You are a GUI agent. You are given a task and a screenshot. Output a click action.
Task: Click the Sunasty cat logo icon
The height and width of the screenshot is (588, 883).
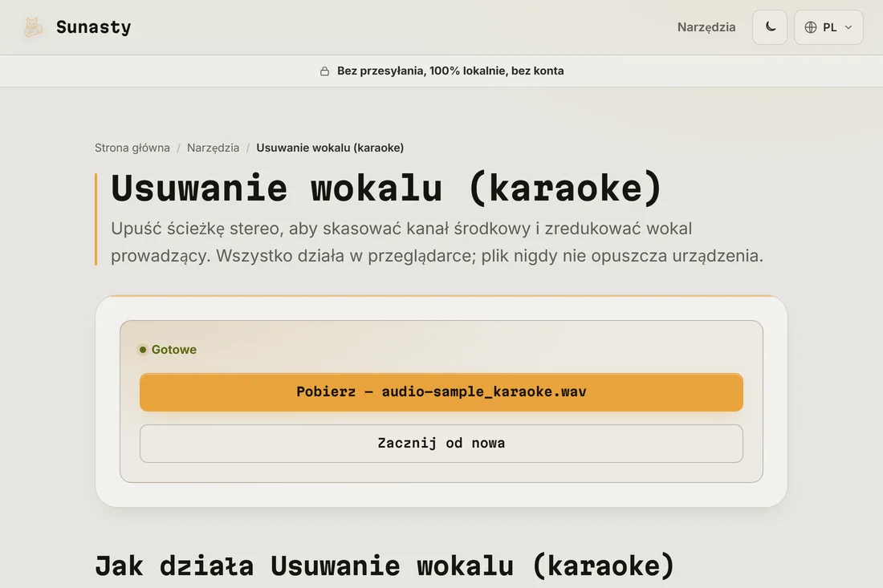[33, 27]
